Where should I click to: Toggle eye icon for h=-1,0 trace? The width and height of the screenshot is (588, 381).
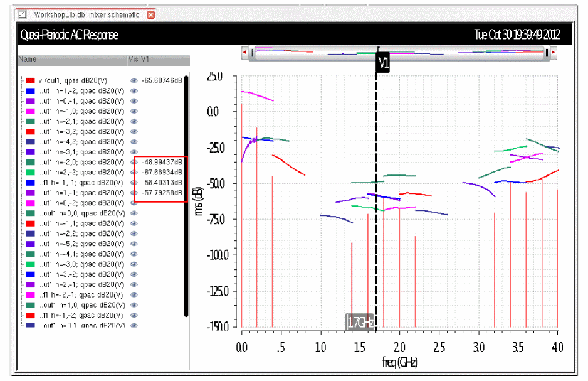(134, 111)
